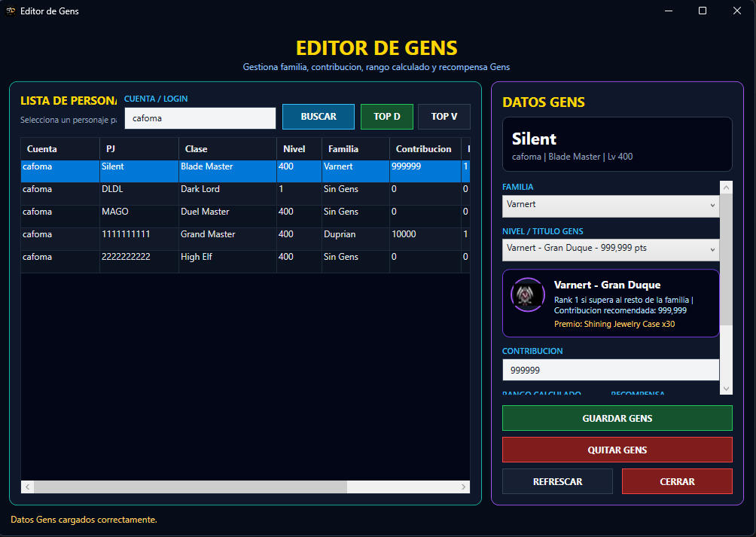Viewport: 756px width, 537px height.
Task: Sort by the Nivel column header
Action: tap(300, 149)
